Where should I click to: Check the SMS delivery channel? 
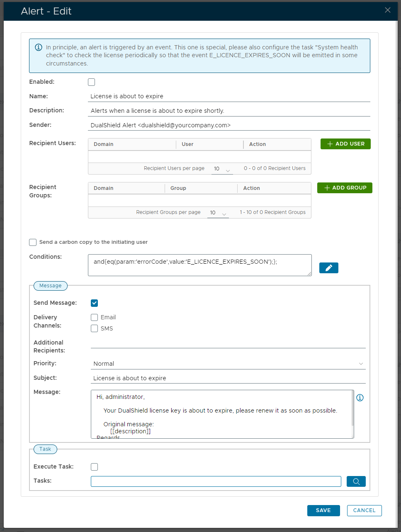95,328
